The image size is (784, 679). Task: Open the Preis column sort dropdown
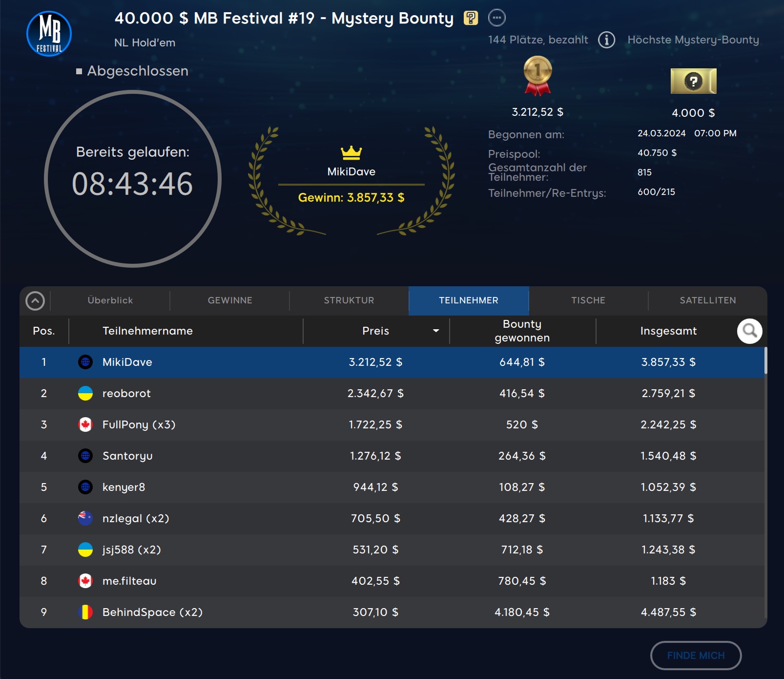[435, 331]
